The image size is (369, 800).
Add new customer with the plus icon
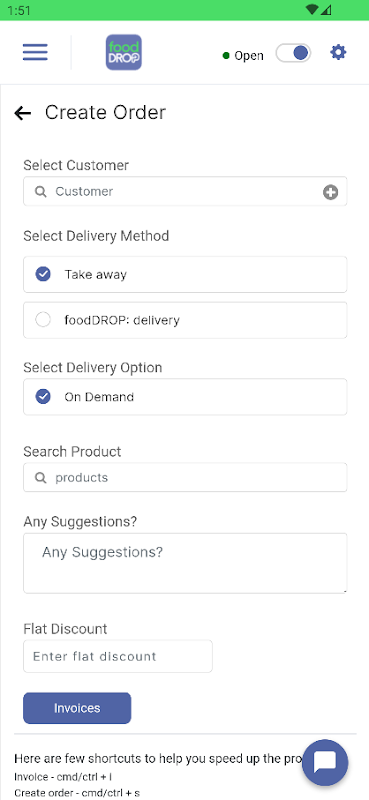330,192
